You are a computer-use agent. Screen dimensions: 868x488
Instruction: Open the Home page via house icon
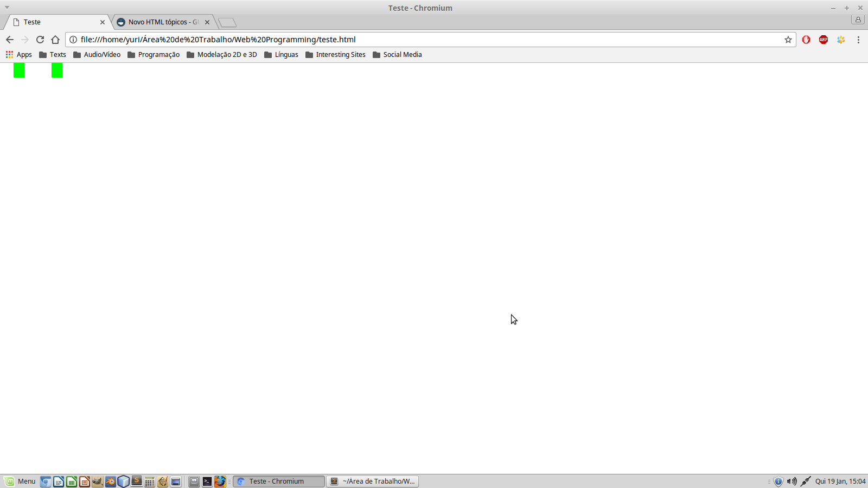[55, 40]
